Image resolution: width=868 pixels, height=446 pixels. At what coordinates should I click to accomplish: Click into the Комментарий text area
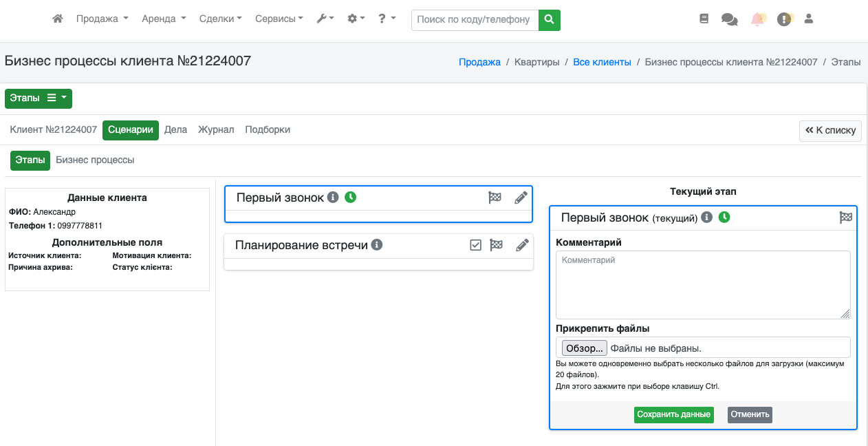pyautogui.click(x=702, y=284)
